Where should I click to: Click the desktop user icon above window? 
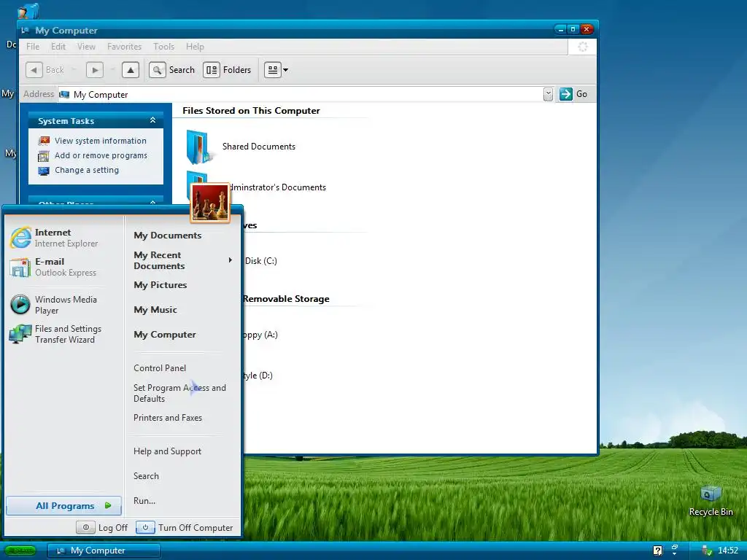(28, 10)
